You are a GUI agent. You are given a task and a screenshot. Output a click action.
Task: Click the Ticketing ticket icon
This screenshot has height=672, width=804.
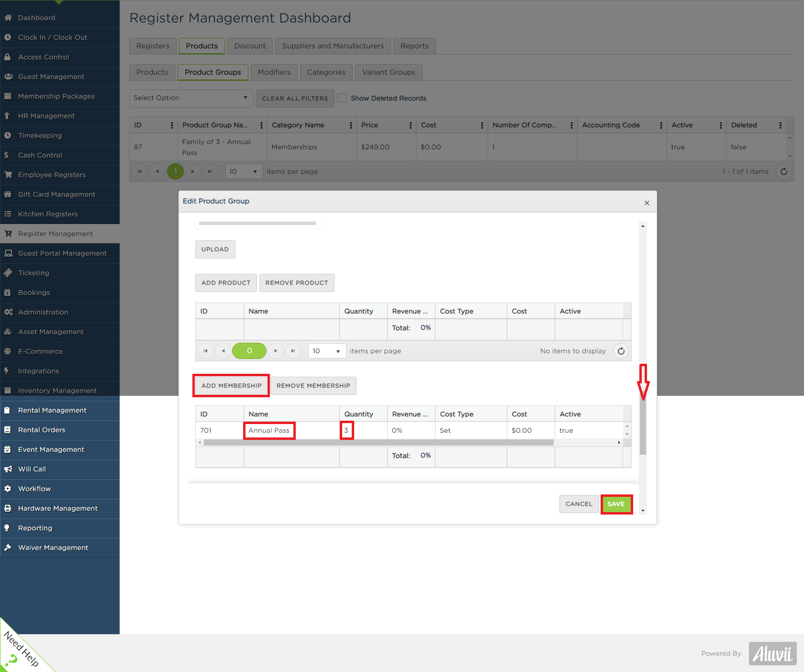click(x=8, y=273)
